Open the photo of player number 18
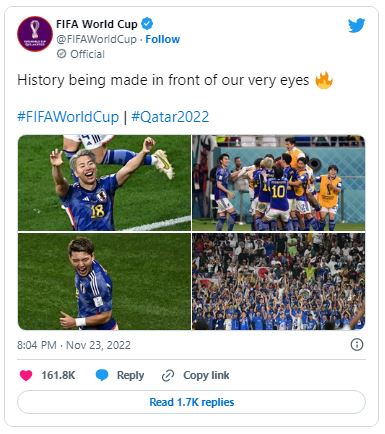This screenshot has height=434, width=385. 104,183
